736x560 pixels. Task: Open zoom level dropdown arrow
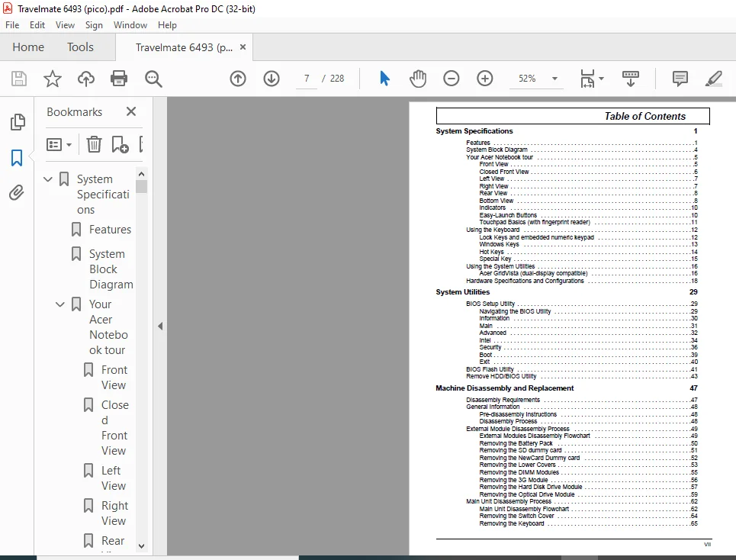click(x=554, y=79)
